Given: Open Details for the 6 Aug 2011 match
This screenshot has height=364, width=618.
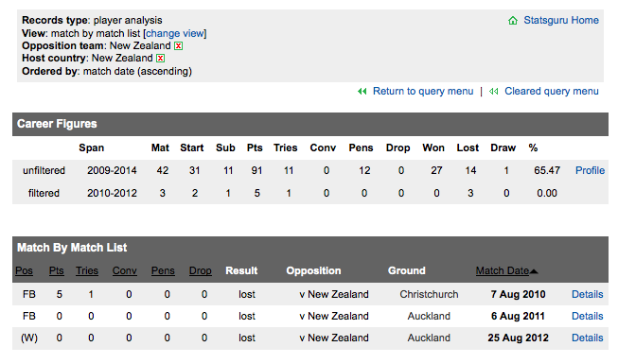Looking at the screenshot, I should [588, 317].
